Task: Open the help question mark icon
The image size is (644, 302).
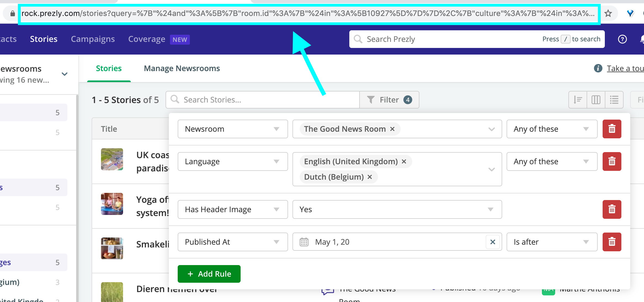Action: pyautogui.click(x=622, y=39)
